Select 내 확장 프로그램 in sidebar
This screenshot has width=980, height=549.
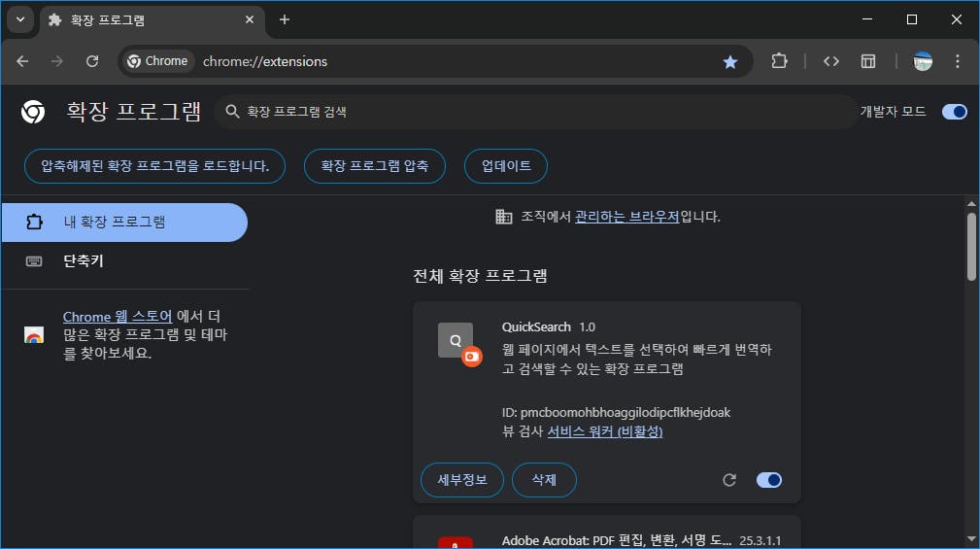coord(123,223)
